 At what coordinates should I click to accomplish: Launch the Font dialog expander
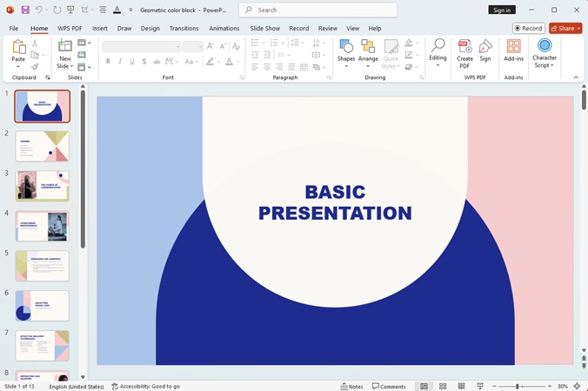click(x=242, y=77)
